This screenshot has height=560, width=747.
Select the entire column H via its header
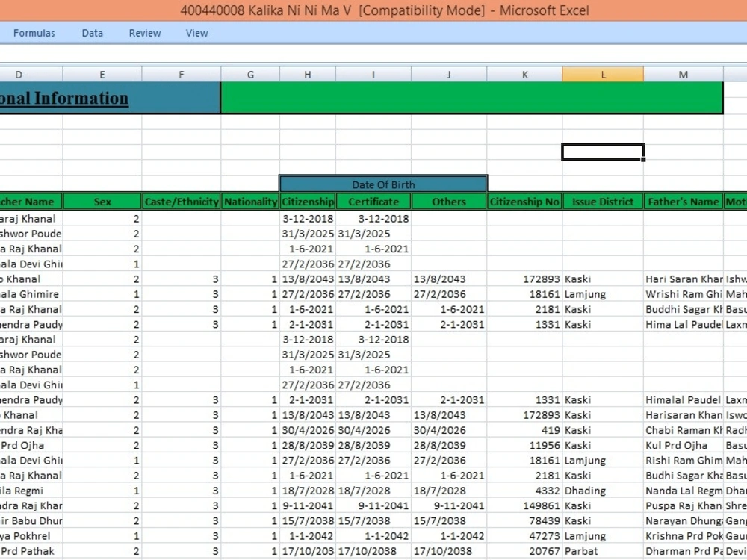coord(307,74)
